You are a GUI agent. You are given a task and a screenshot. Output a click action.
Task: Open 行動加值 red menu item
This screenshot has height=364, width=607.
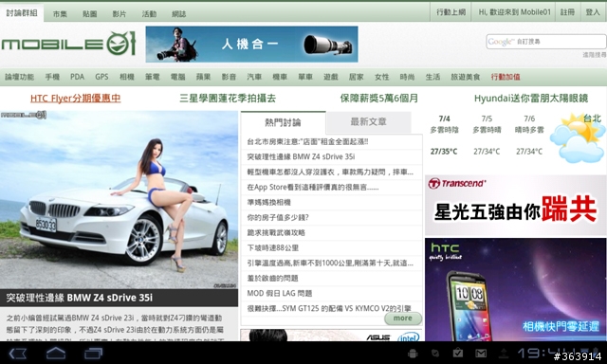pos(506,77)
